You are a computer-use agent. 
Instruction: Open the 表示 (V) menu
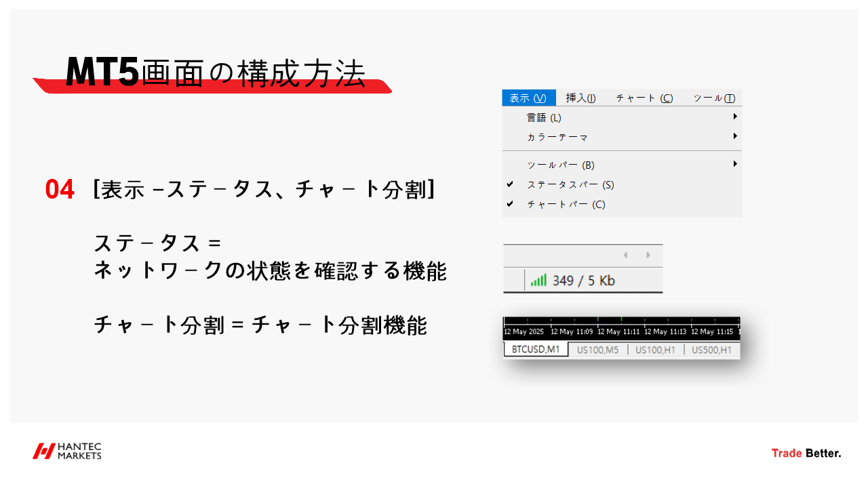[528, 98]
